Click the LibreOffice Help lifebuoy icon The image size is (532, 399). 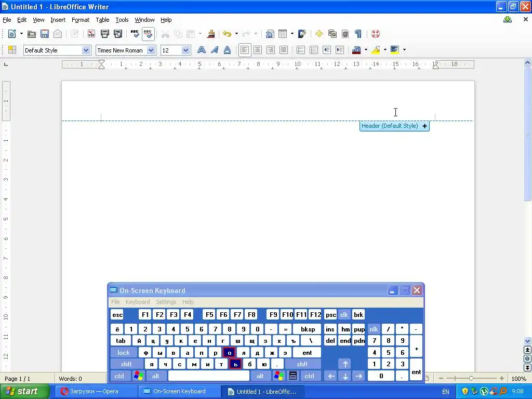click(x=376, y=34)
